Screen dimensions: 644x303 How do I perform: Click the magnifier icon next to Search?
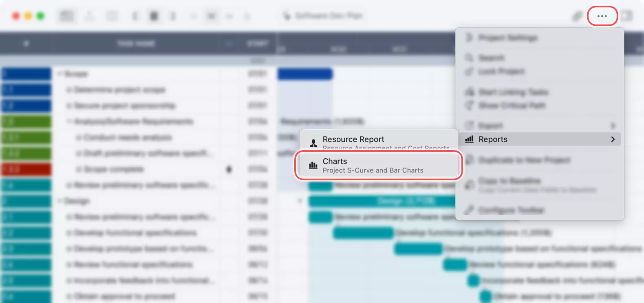[x=470, y=58]
